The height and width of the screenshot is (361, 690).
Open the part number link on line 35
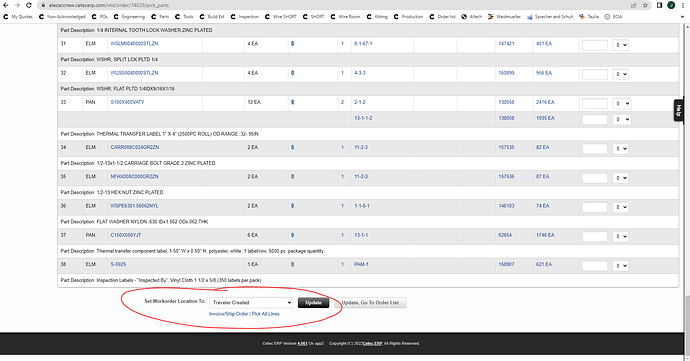[x=134, y=177]
